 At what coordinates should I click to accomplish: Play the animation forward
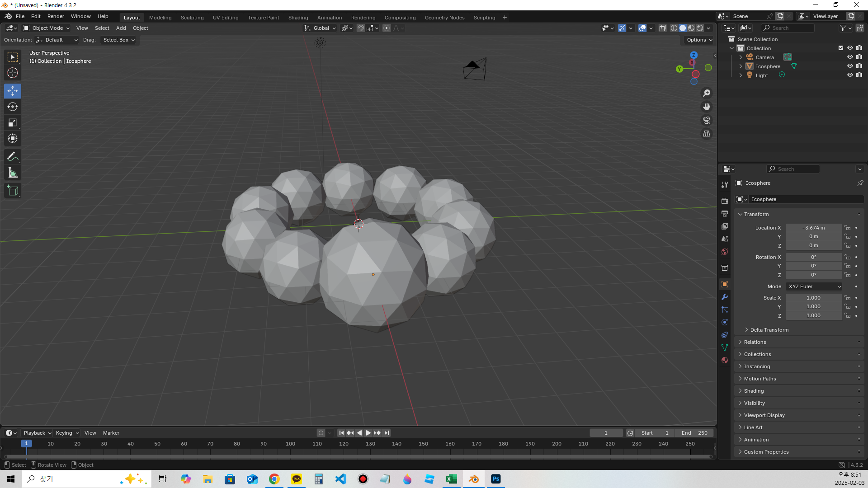(x=368, y=433)
